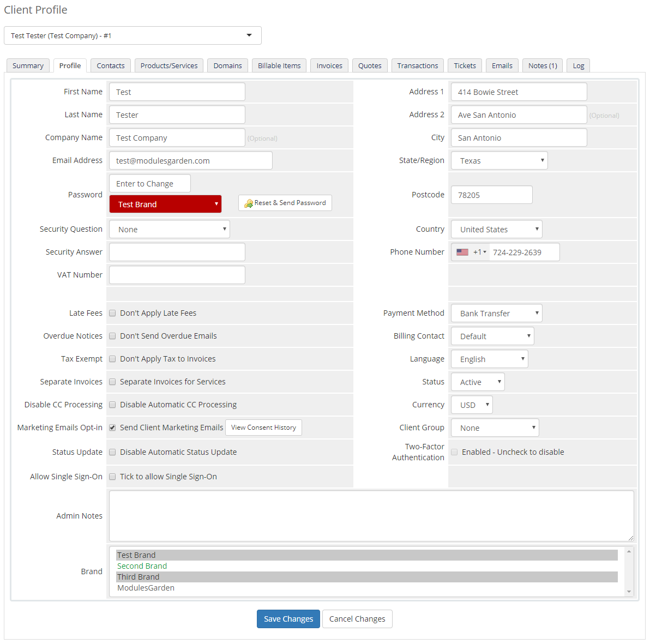Switch to the Transactions tab
Image resolution: width=650 pixels, height=644 pixels.
[x=417, y=65]
